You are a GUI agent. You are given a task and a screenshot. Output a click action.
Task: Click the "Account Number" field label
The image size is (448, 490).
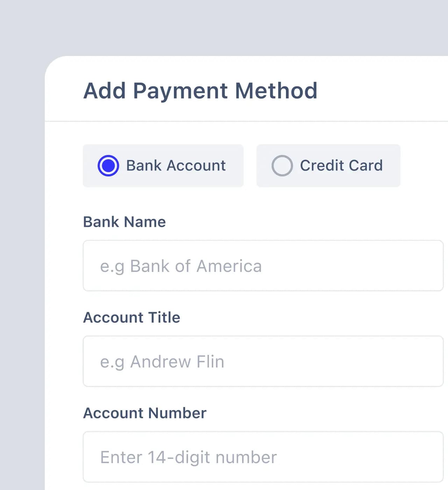(145, 413)
